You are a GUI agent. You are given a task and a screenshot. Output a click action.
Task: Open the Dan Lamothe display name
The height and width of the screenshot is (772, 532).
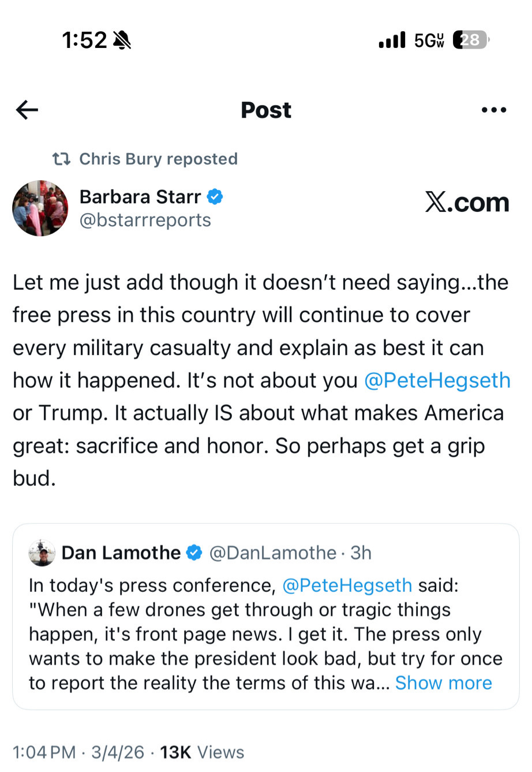point(121,553)
